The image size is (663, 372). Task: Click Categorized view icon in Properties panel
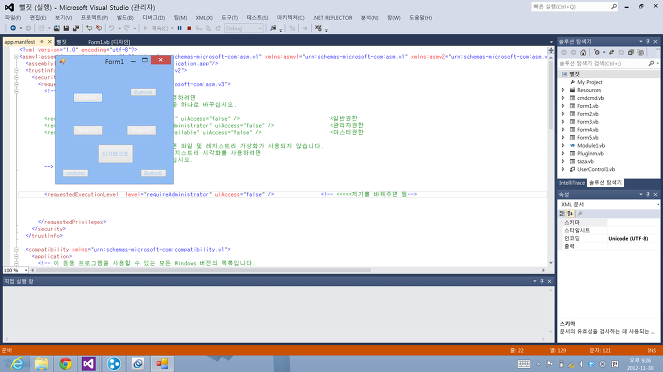(562, 213)
